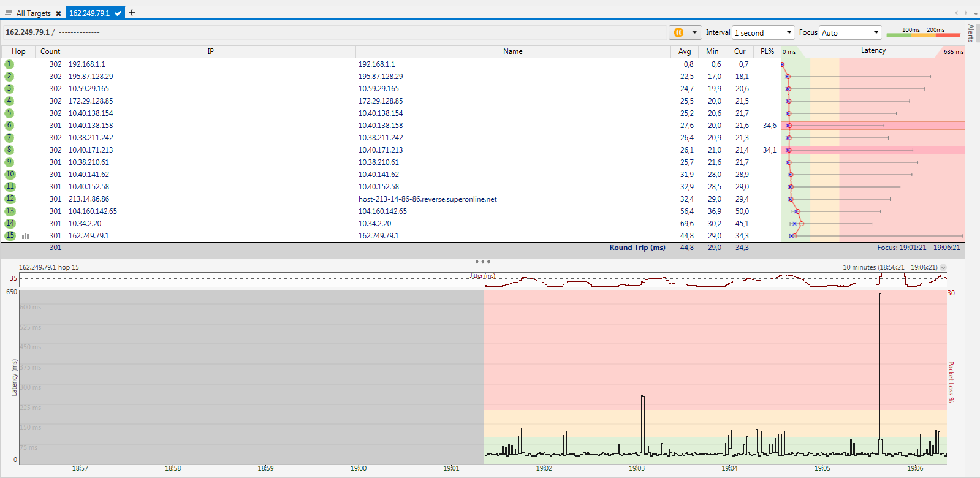Toggle the graph icon on hop 15
The height and width of the screenshot is (478, 980).
(x=26, y=236)
